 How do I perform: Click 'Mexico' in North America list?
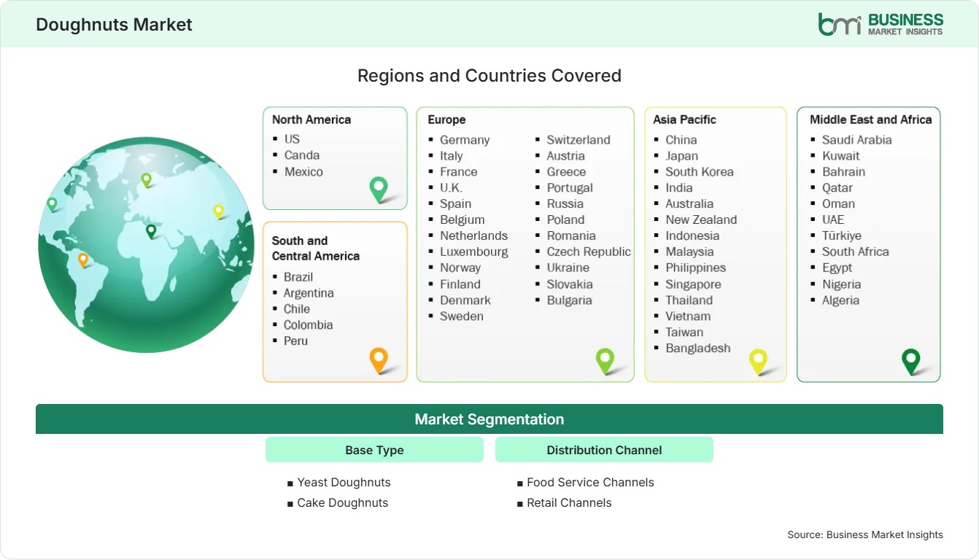tap(303, 171)
